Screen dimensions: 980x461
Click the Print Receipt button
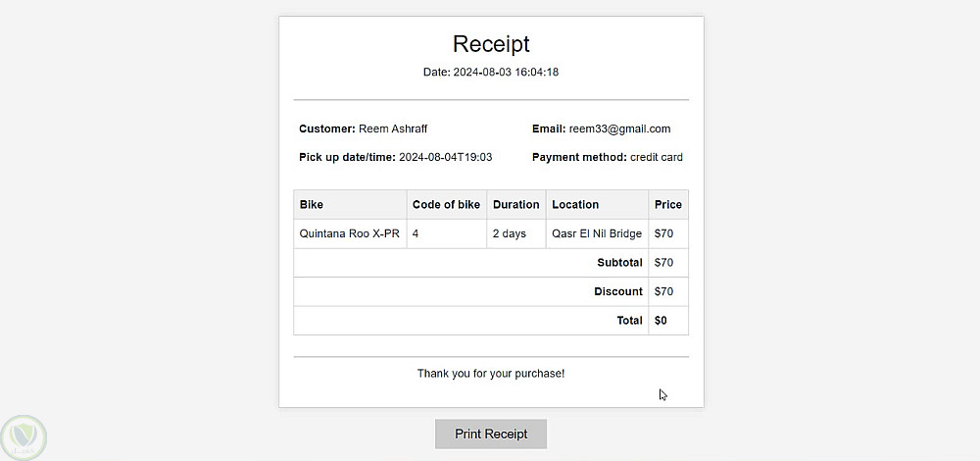tap(491, 434)
